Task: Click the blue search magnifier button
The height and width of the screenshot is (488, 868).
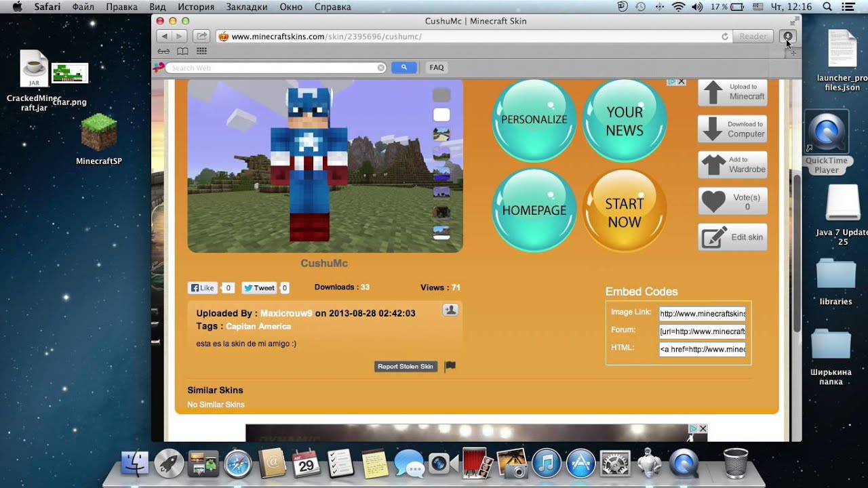Action: [x=404, y=67]
